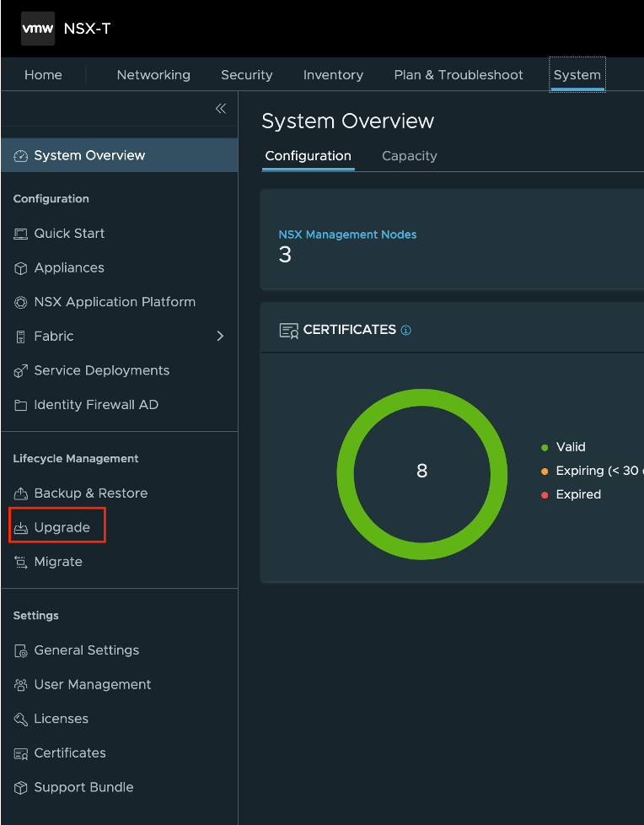This screenshot has width=644, height=825.
Task: Go to User Management settings
Action: [x=93, y=684]
